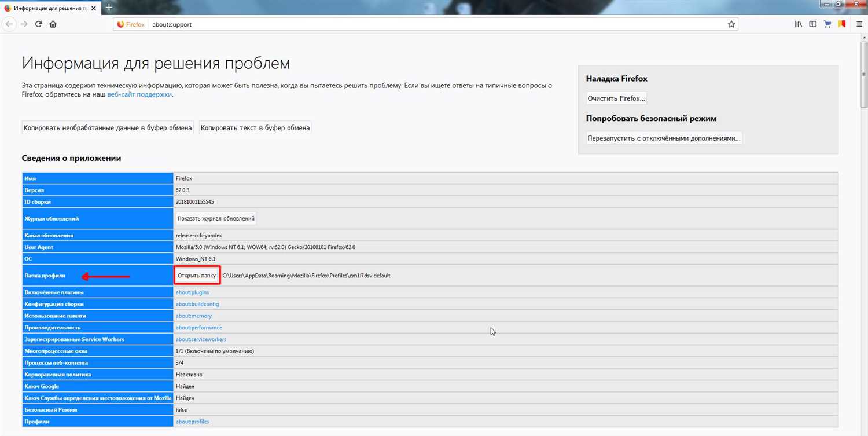Click the 'Windows_NT 6.1' value
The image size is (868, 436).
click(x=196, y=259)
